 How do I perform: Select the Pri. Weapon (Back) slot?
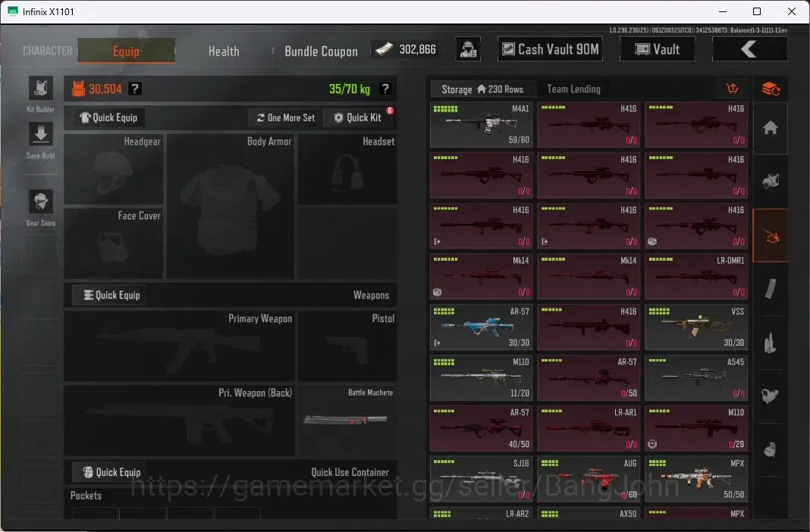click(x=179, y=421)
